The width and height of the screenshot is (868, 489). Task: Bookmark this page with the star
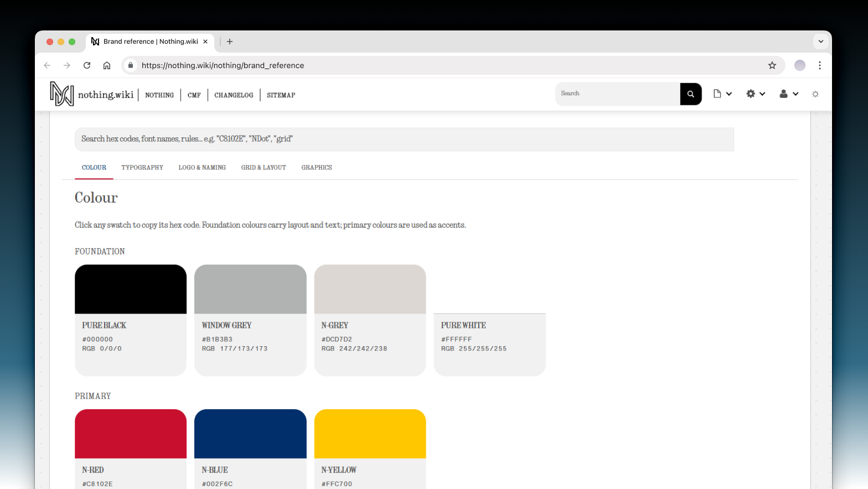[772, 65]
